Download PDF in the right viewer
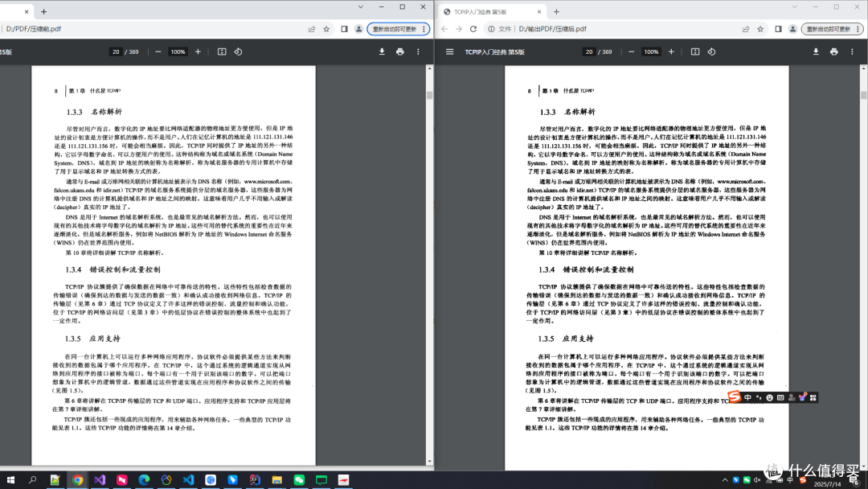The image size is (868, 489). (816, 51)
